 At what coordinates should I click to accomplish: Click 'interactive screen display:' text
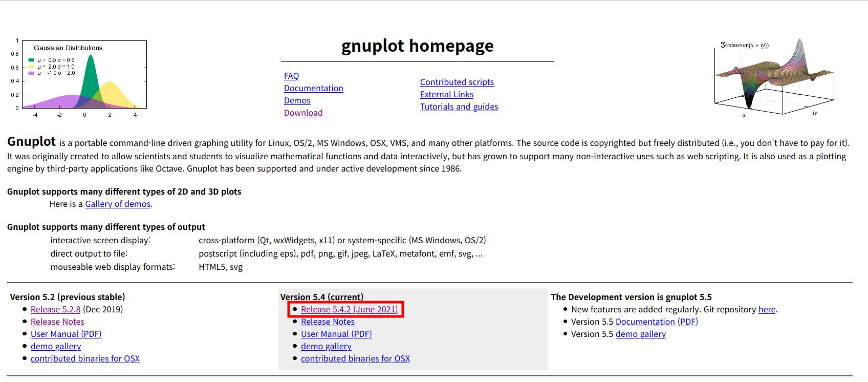(100, 240)
